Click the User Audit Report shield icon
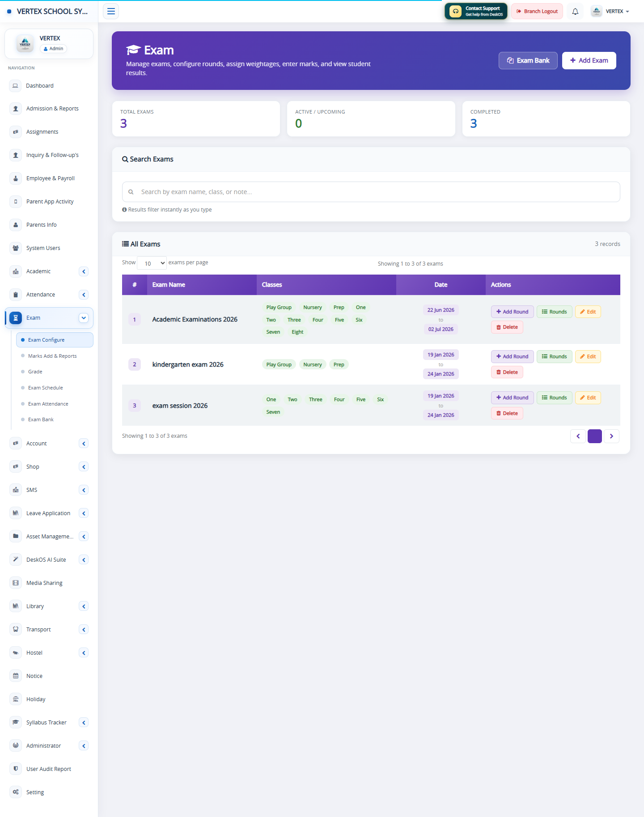The image size is (644, 817). 16,769
